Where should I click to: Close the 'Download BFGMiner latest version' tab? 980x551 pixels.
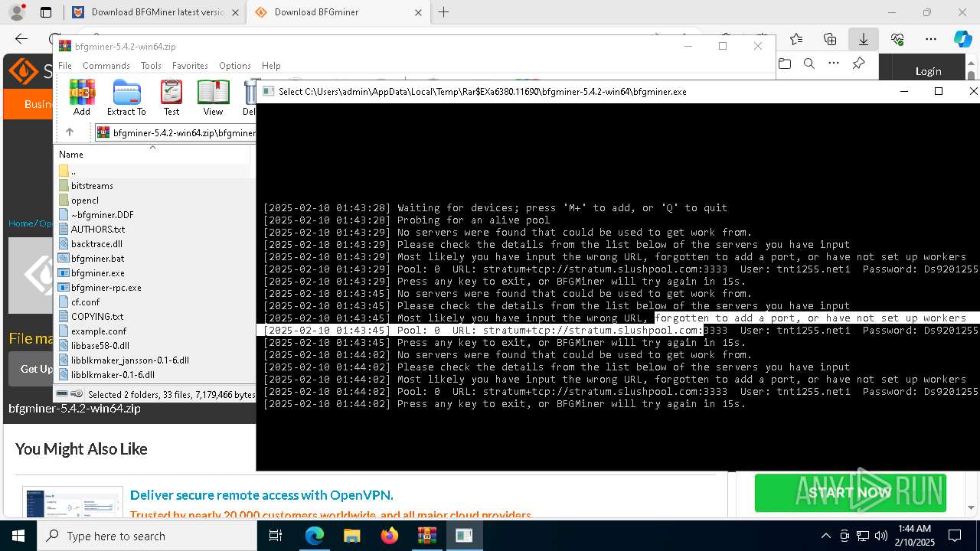(x=235, y=12)
